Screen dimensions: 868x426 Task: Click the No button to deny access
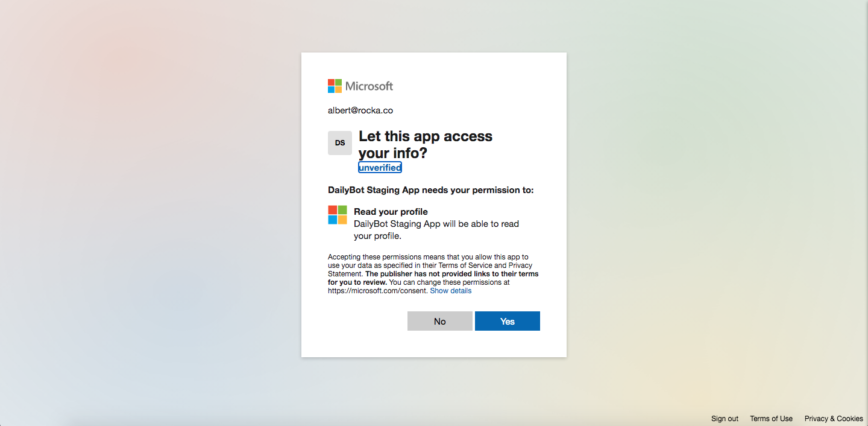pyautogui.click(x=440, y=321)
